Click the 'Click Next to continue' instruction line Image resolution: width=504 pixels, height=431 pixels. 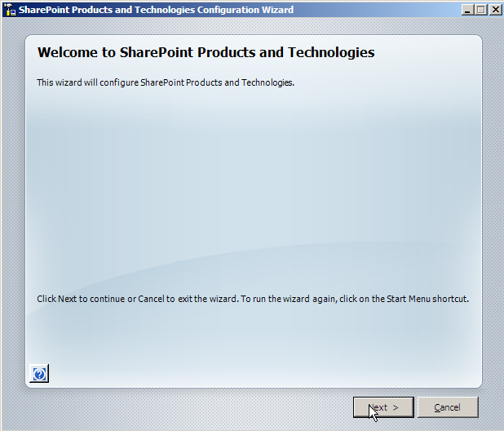pos(253,299)
